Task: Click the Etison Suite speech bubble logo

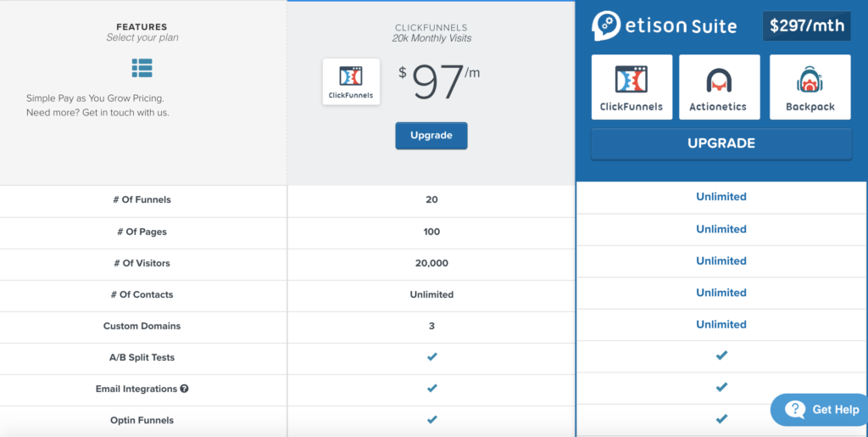Action: pyautogui.click(x=605, y=25)
